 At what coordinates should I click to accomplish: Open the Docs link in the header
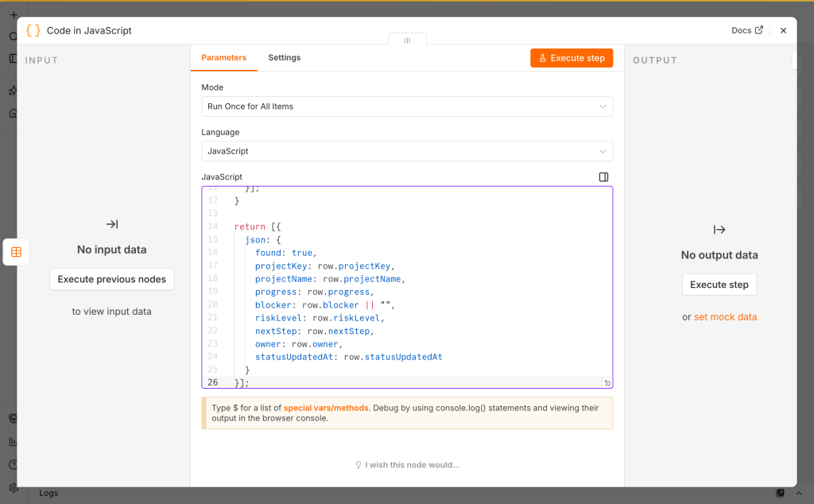coord(747,31)
